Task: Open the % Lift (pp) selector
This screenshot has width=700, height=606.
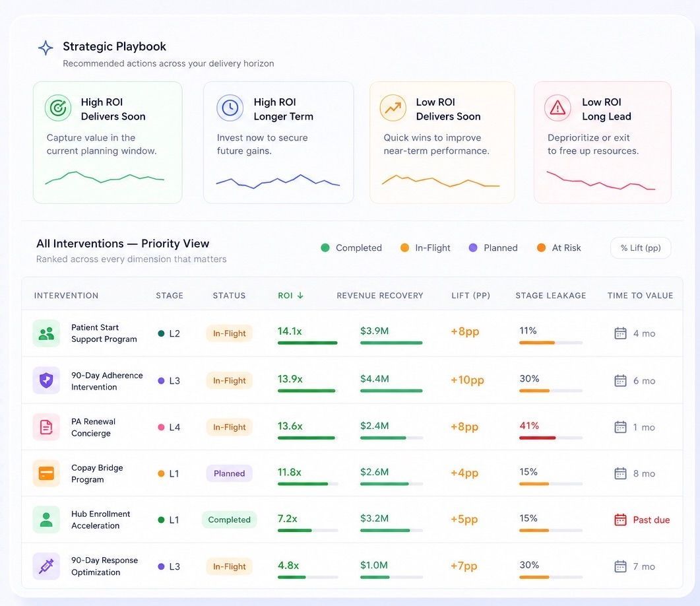Action: [x=640, y=248]
